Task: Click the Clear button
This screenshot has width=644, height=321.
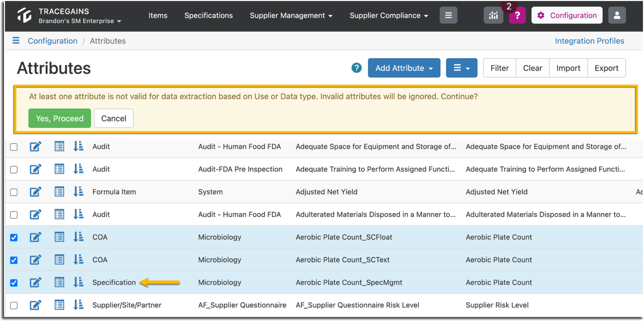Action: (533, 68)
